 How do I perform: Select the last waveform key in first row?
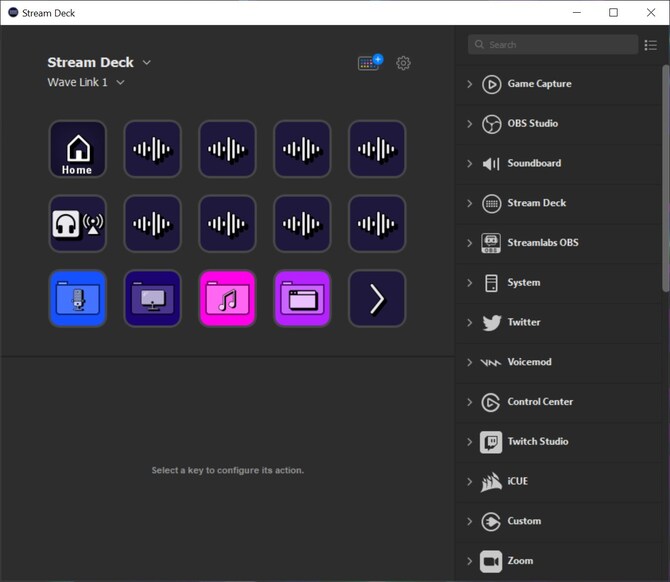point(377,149)
